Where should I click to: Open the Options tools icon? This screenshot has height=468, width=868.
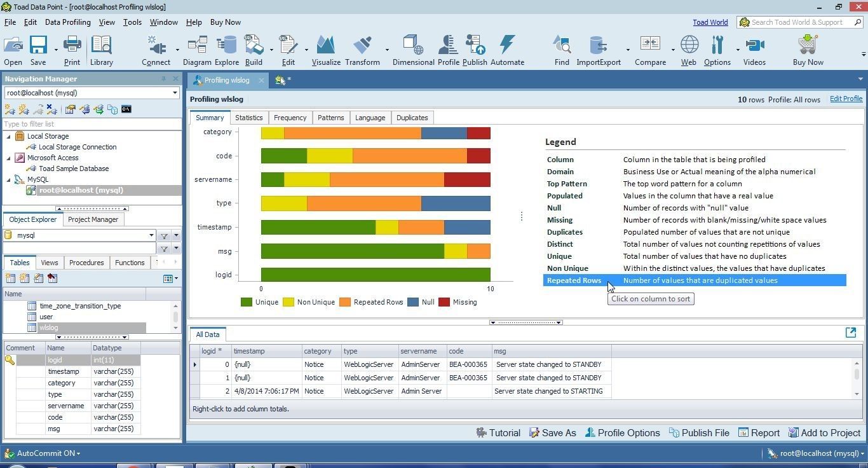(x=717, y=45)
